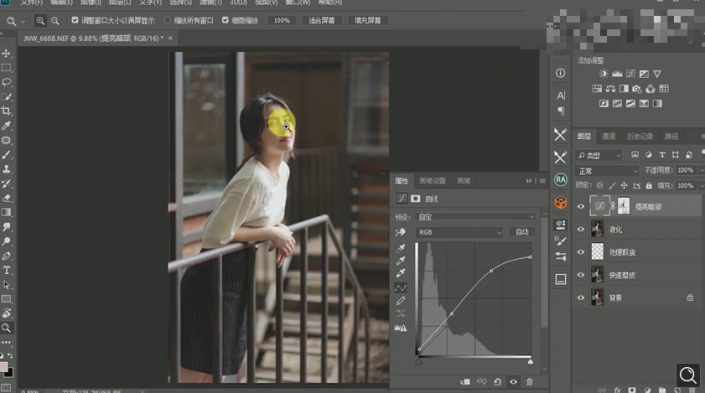Click the black point slider under curve
This screenshot has height=393, width=705.
[419, 361]
